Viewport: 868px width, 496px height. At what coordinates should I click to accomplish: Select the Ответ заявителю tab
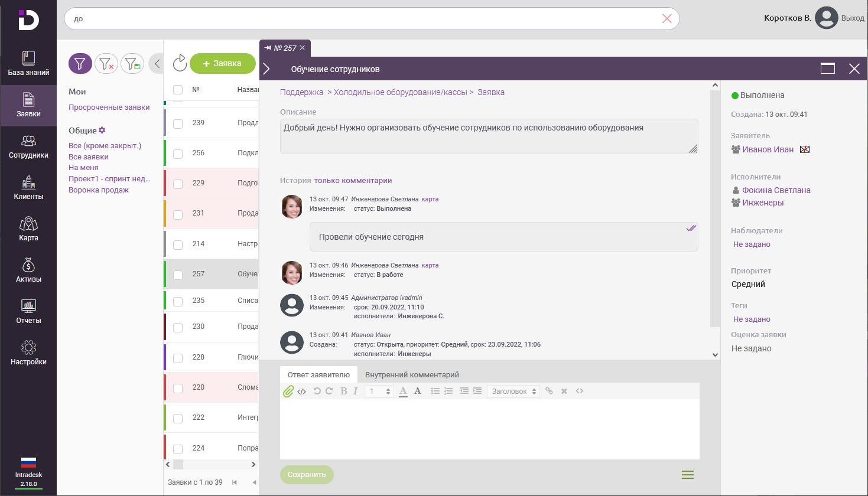click(318, 375)
